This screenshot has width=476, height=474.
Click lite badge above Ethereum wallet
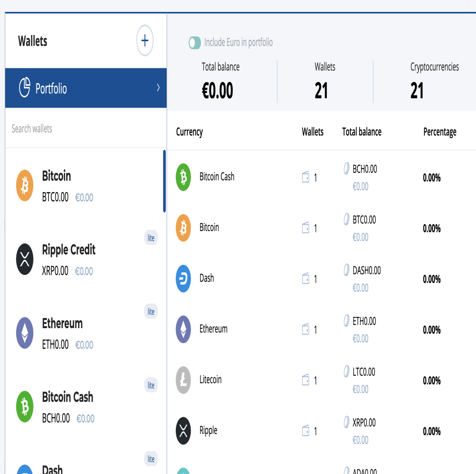151,312
